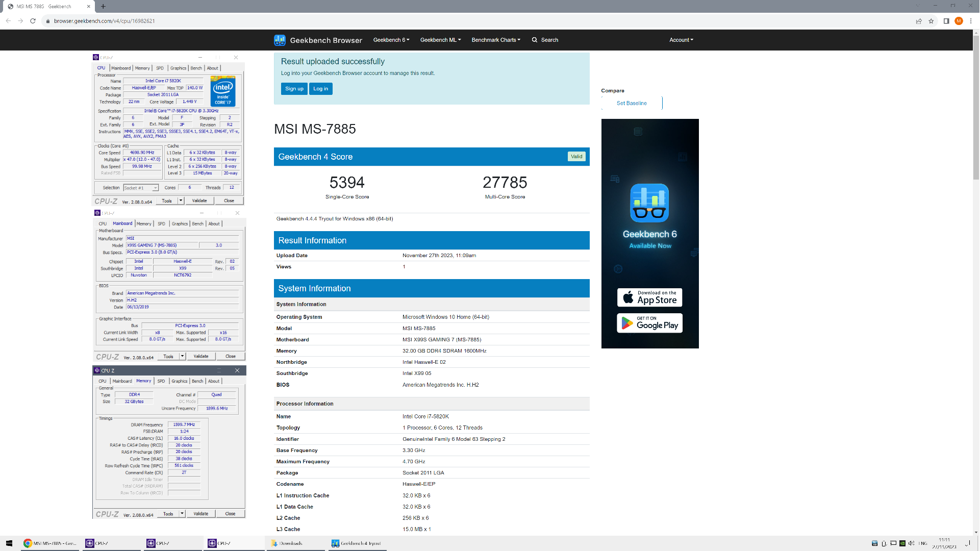The height and width of the screenshot is (551, 980).
Task: Bookmark this page with the star icon
Action: 931,21
